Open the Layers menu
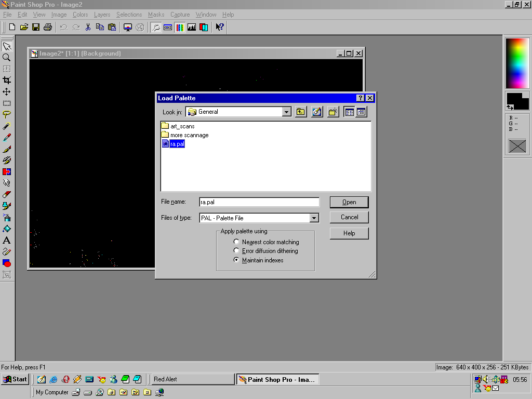The width and height of the screenshot is (532, 399). 102,15
